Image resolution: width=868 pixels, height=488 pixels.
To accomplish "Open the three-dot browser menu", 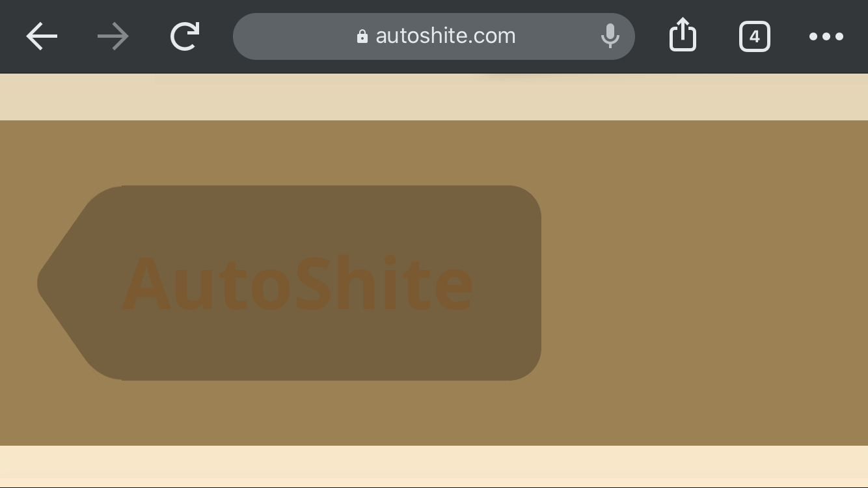I will pos(826,36).
